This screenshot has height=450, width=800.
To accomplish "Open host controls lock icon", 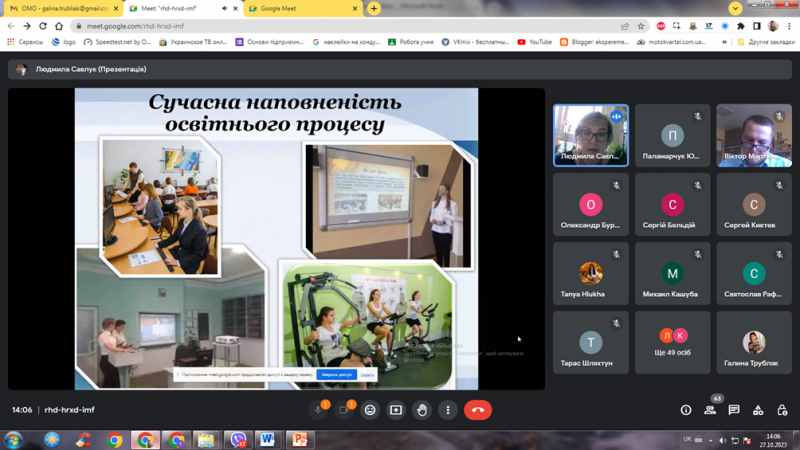I will pos(782,410).
